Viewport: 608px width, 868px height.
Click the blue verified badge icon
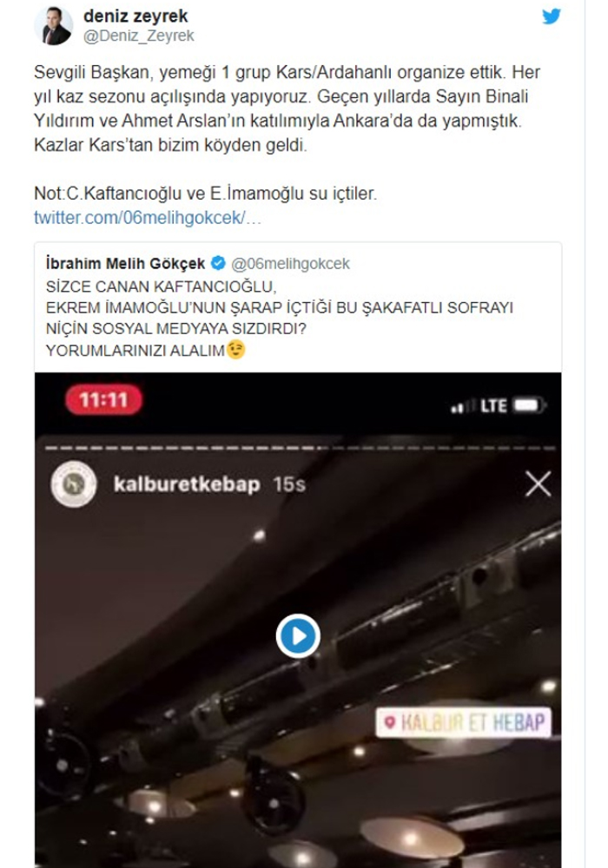tap(219, 263)
